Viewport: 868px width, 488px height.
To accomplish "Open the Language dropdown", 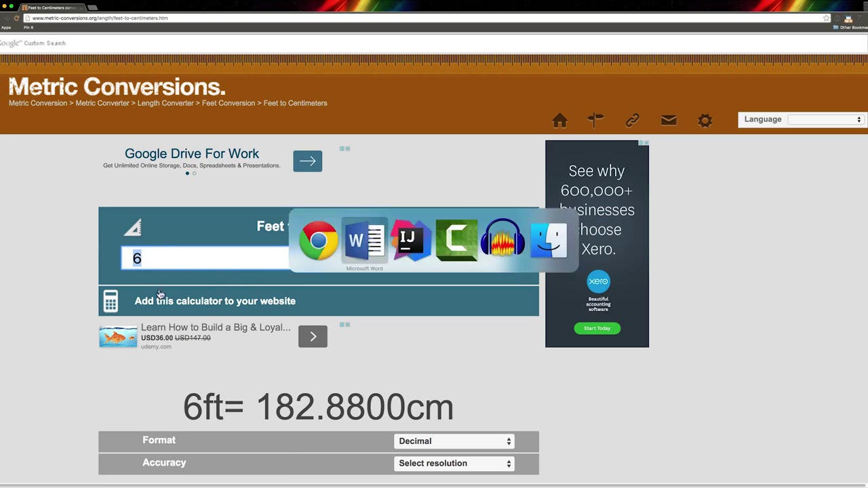I will (825, 119).
